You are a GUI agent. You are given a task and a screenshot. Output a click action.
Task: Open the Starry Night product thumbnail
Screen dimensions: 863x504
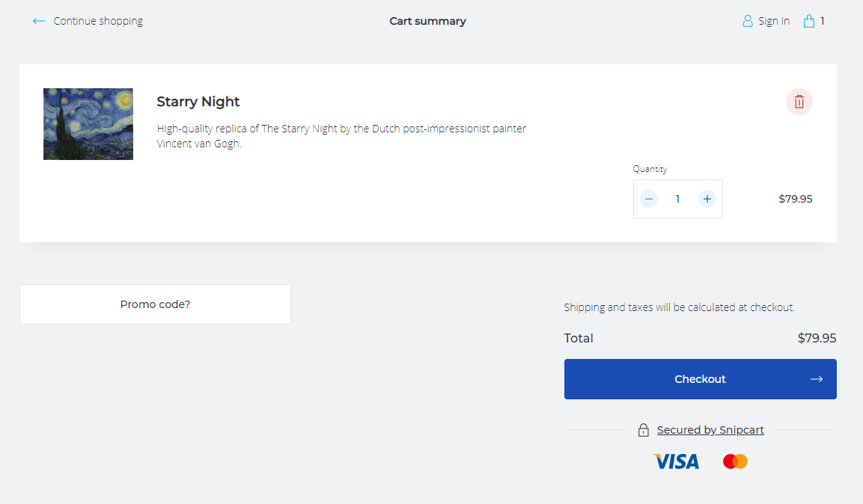[88, 124]
